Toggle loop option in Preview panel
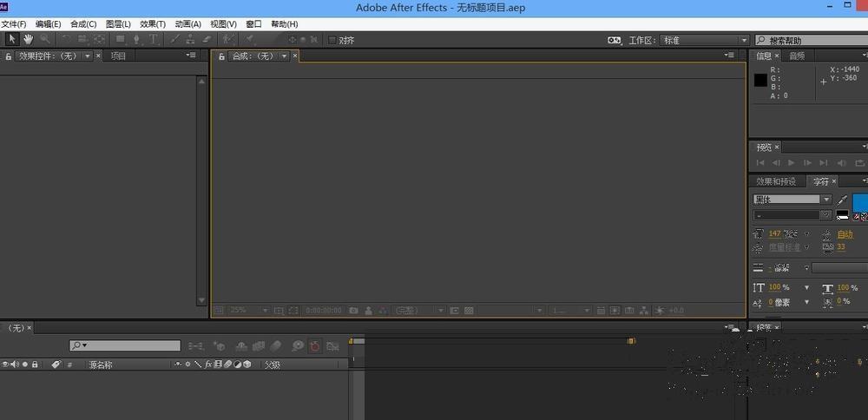 coord(859,162)
